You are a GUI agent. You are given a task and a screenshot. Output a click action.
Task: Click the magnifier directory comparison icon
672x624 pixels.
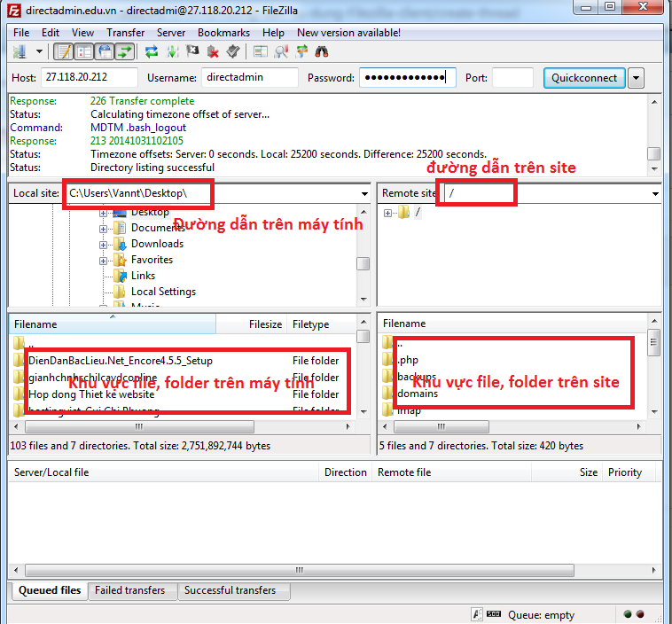click(x=281, y=52)
